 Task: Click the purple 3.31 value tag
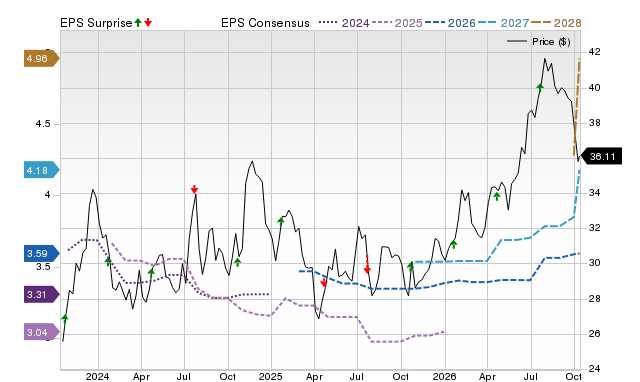tap(41, 295)
